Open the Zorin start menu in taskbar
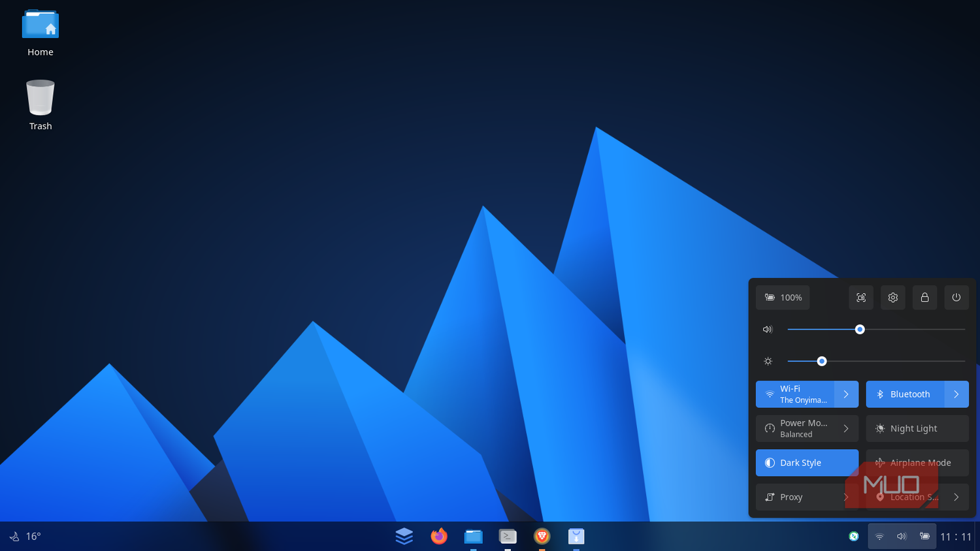The height and width of the screenshot is (551, 980). pyautogui.click(x=404, y=536)
